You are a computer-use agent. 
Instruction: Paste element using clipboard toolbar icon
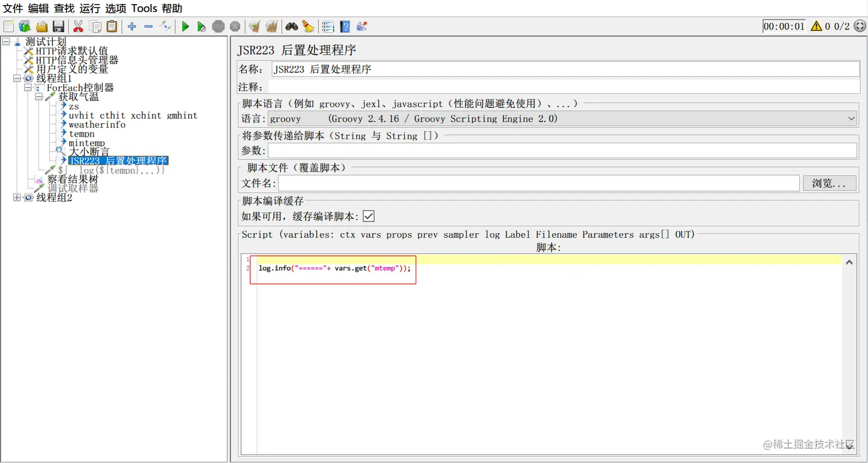tap(112, 26)
